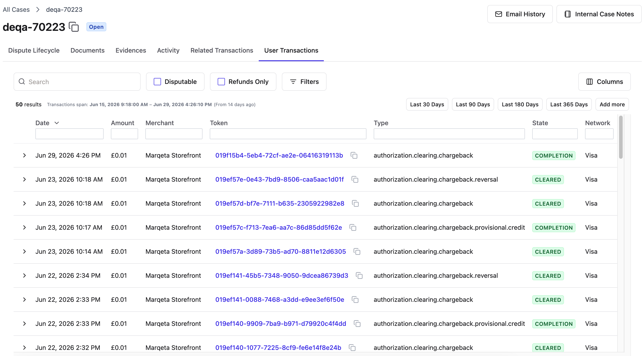
Task: Click the Open status badge
Action: (x=96, y=27)
